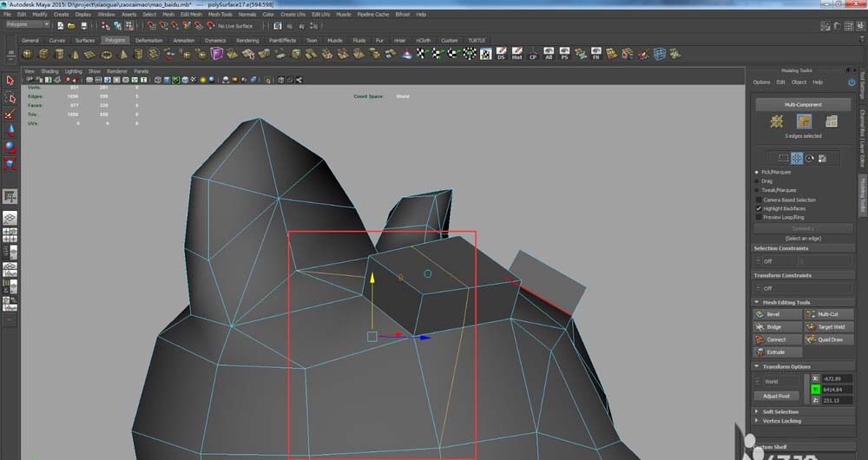Click the CP center pivot shelf icon
The image size is (868, 460).
click(533, 54)
